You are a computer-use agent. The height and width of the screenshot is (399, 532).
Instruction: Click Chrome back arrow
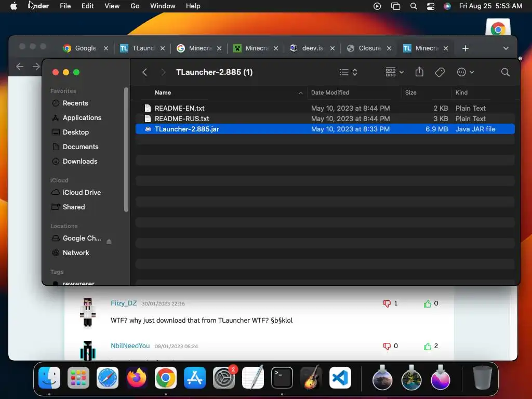20,66
